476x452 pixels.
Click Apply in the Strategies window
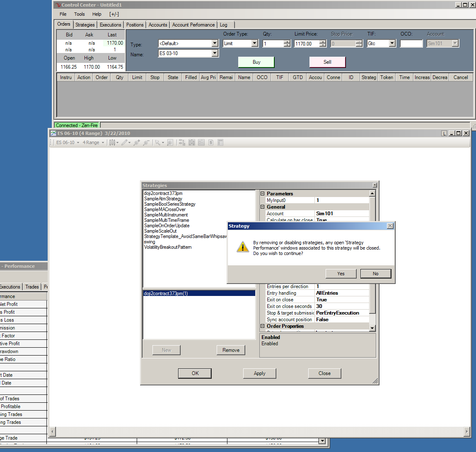[x=260, y=373]
